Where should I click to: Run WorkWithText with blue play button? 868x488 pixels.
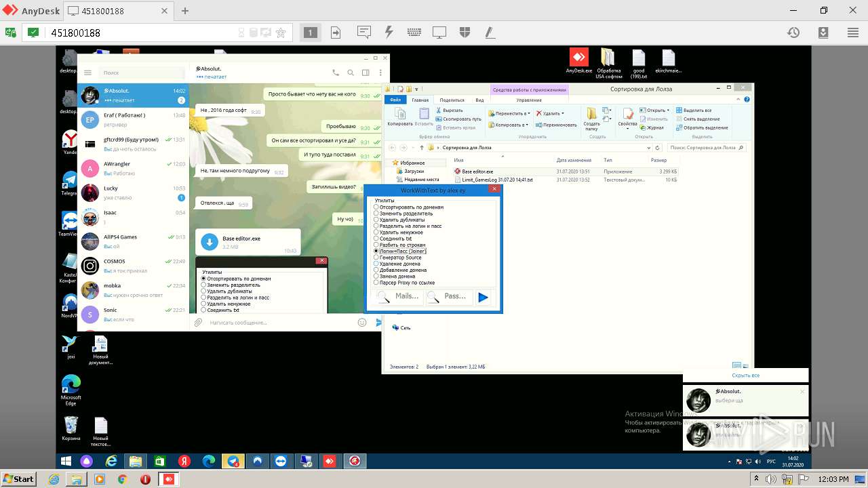(483, 297)
